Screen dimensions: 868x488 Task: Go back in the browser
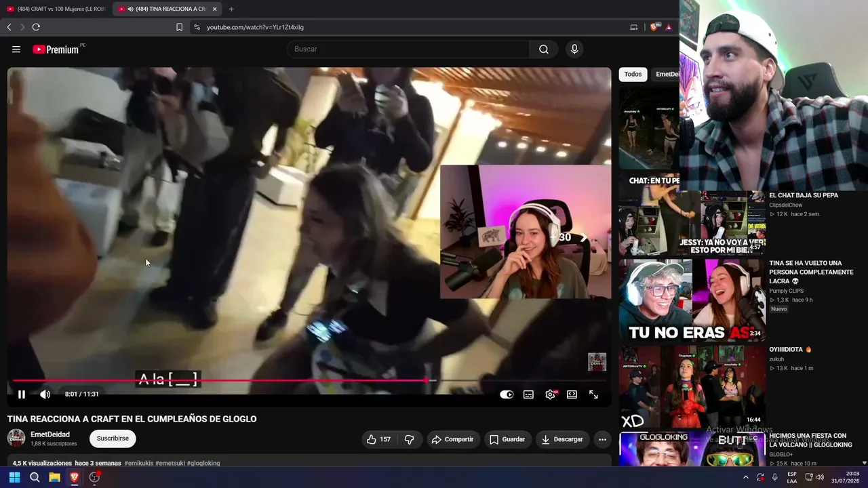[x=9, y=27]
